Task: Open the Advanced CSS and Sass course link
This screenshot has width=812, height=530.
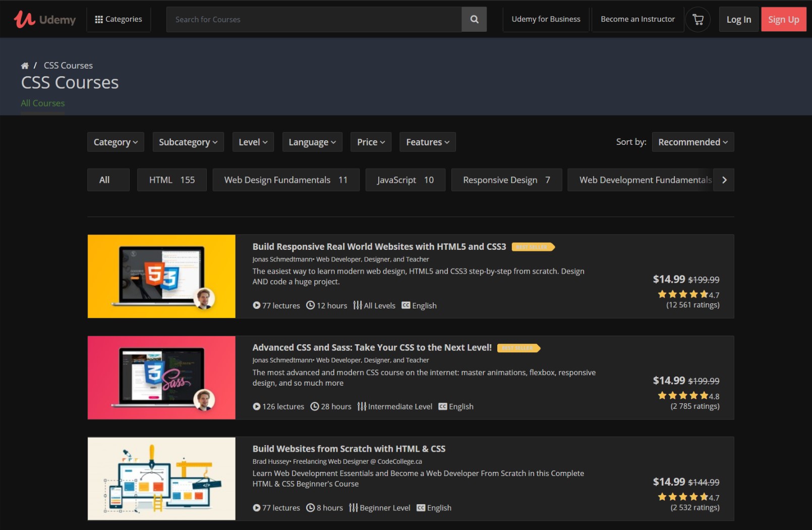Action: click(x=372, y=347)
